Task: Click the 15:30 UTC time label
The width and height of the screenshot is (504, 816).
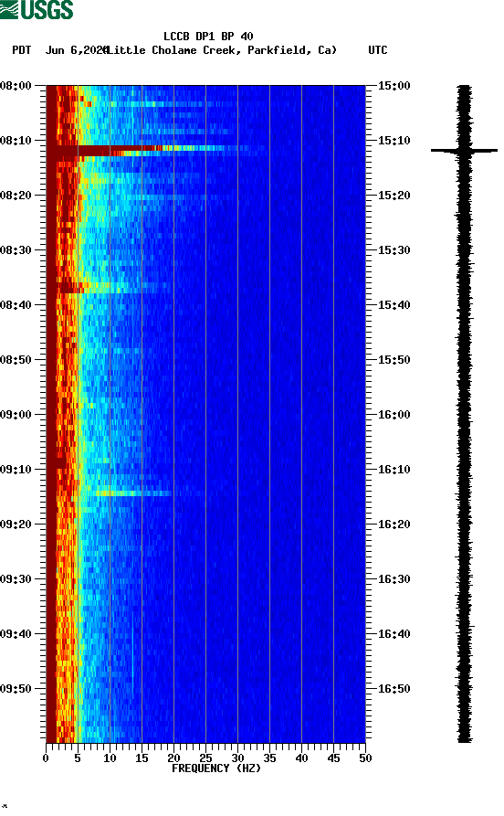Action: (394, 249)
